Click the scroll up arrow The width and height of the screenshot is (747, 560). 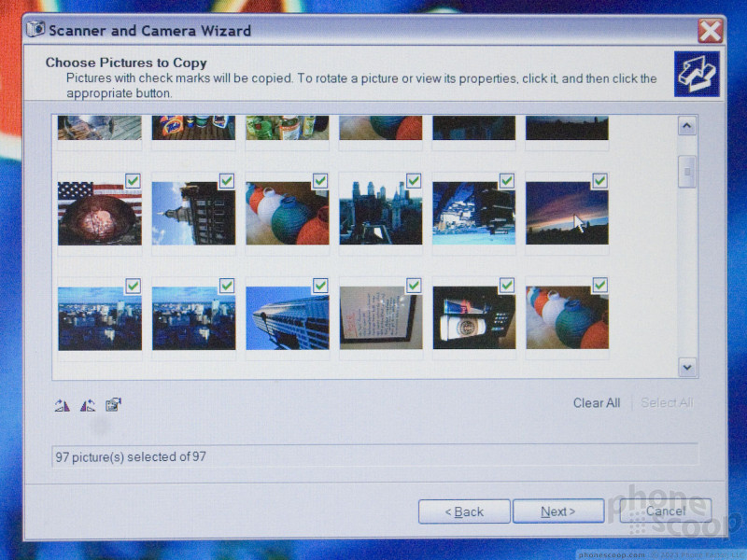click(686, 126)
